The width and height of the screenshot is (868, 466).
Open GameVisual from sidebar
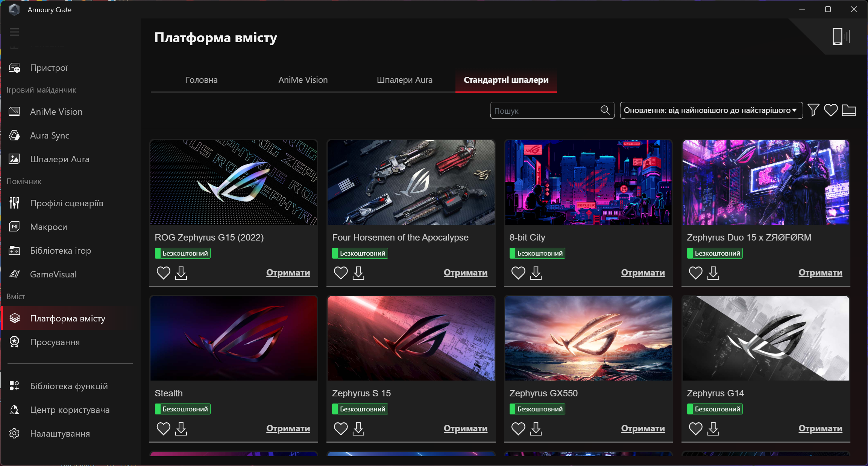click(x=53, y=274)
